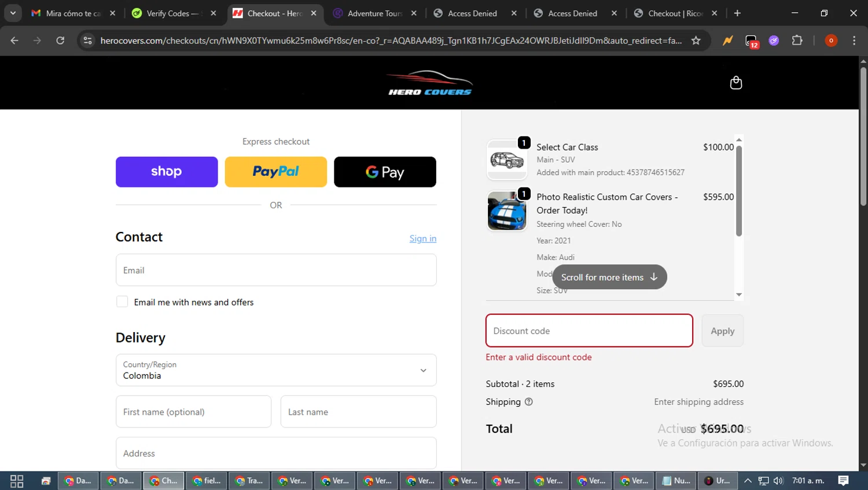Image resolution: width=868 pixels, height=490 pixels.
Task: Open the Chrome three-dot menu
Action: click(x=854, y=40)
